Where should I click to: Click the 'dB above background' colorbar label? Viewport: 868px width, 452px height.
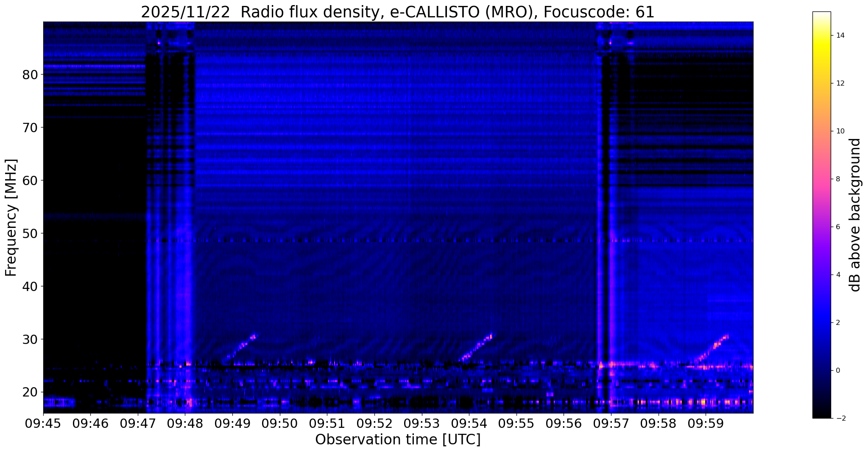[855, 215]
